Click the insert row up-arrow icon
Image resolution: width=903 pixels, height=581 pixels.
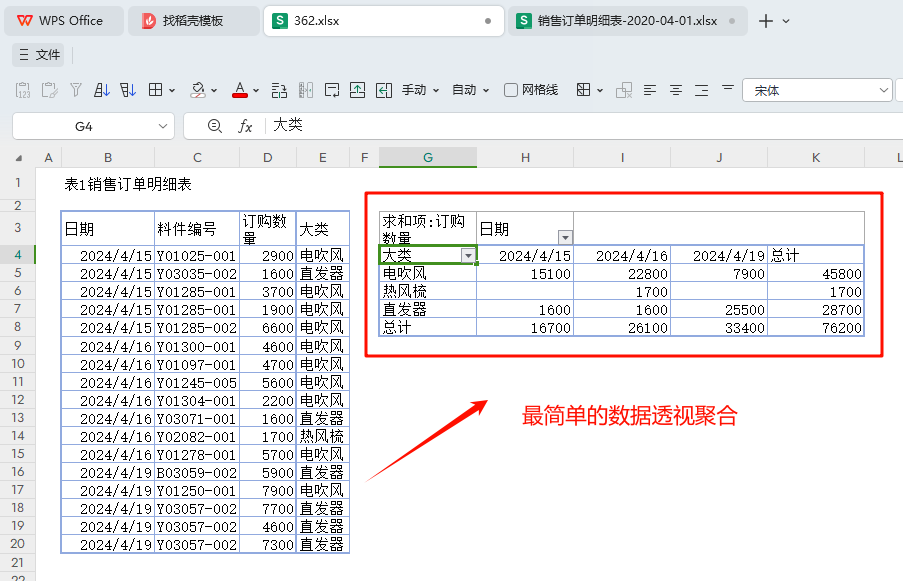(358, 90)
